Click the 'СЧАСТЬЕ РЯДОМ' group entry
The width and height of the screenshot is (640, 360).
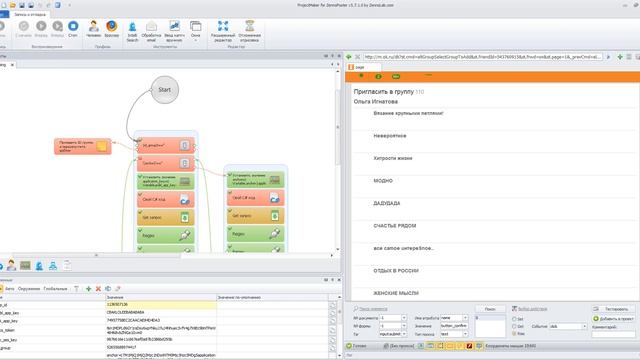pos(395,225)
